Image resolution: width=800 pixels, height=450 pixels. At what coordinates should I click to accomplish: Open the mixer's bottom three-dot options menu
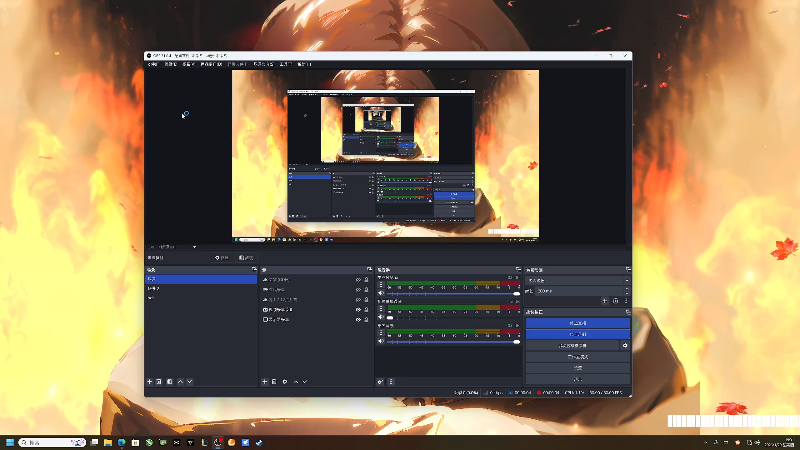click(391, 382)
